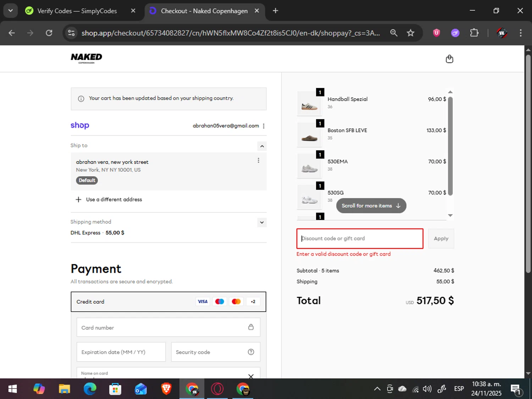This screenshot has height=399, width=532.
Task: Close the Checkout tab
Action: 257,11
